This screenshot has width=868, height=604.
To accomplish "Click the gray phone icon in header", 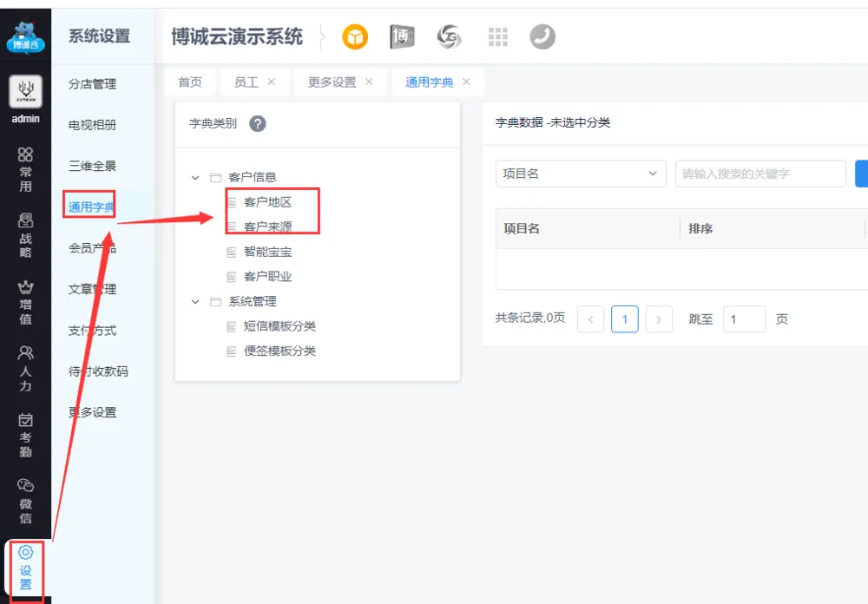I will click(x=542, y=36).
